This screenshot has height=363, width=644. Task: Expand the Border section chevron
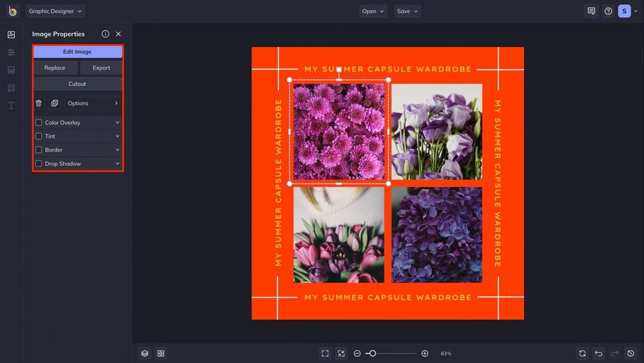point(117,150)
